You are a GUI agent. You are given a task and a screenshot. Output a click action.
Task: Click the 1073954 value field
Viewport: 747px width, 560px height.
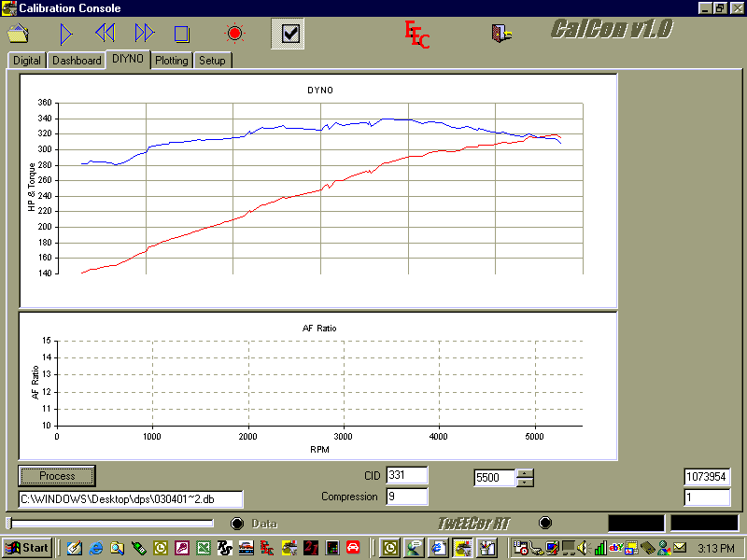click(x=707, y=477)
